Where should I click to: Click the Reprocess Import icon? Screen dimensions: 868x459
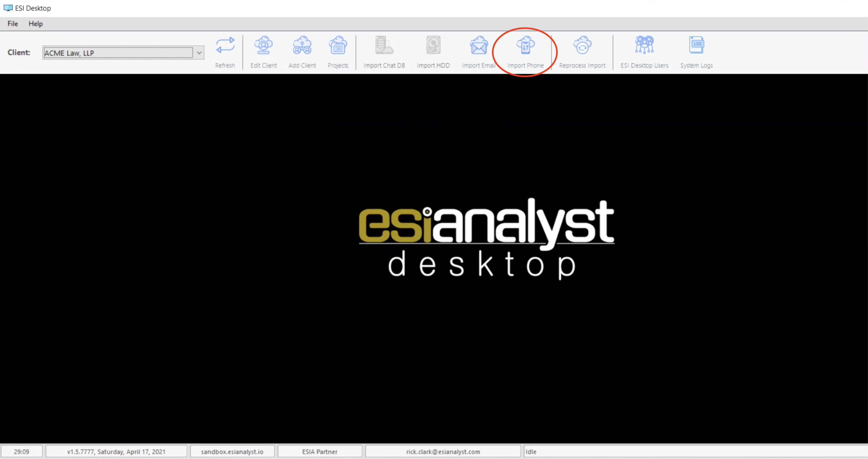pos(582,52)
